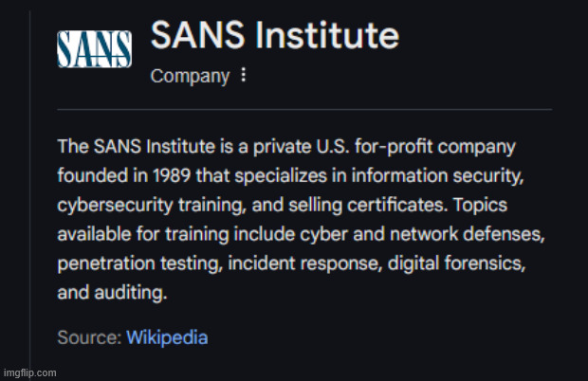Screen dimensions: 588x381
Task: Click the phrase "cyber and network defenses"
Action: [453, 231]
